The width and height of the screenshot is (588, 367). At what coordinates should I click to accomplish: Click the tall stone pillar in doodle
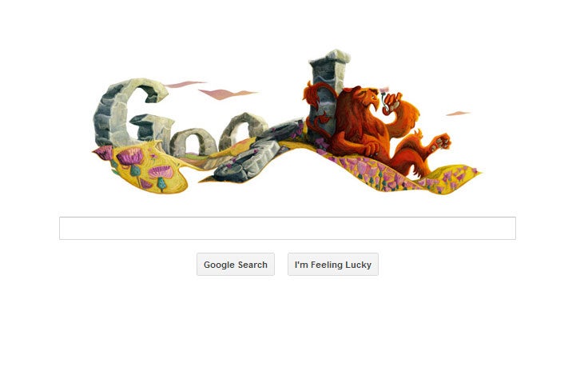pyautogui.click(x=327, y=92)
